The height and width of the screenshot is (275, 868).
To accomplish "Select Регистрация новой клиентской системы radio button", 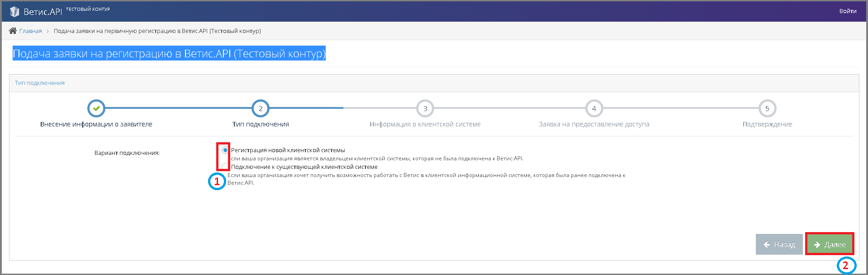I will (225, 150).
